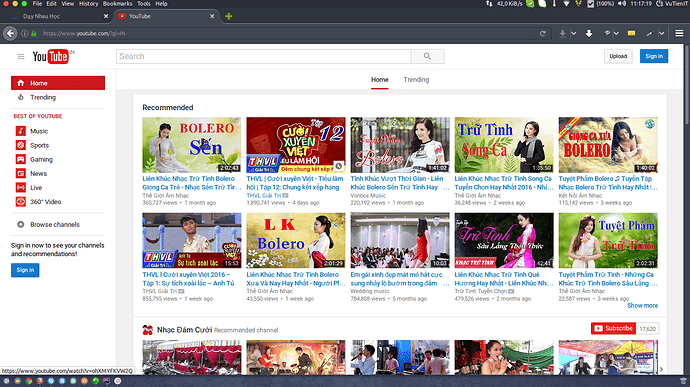Click the sidebar Sign in button

tap(25, 270)
